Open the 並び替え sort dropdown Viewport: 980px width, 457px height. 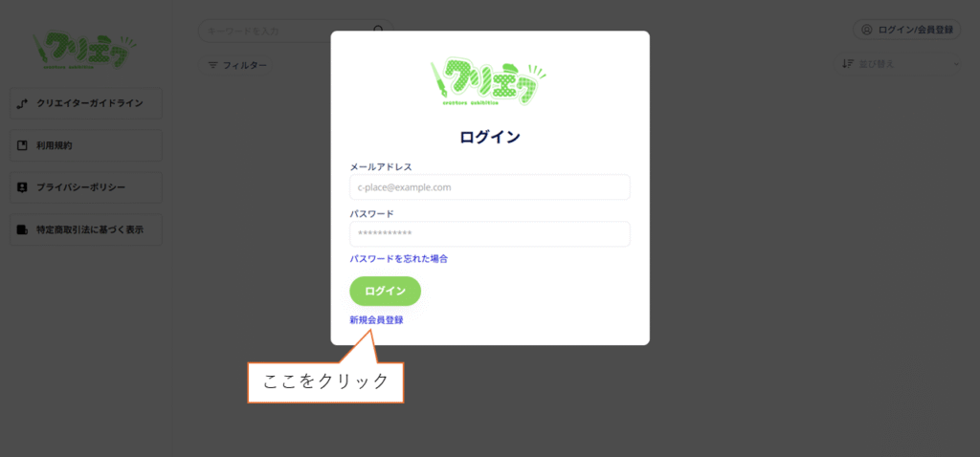[899, 64]
